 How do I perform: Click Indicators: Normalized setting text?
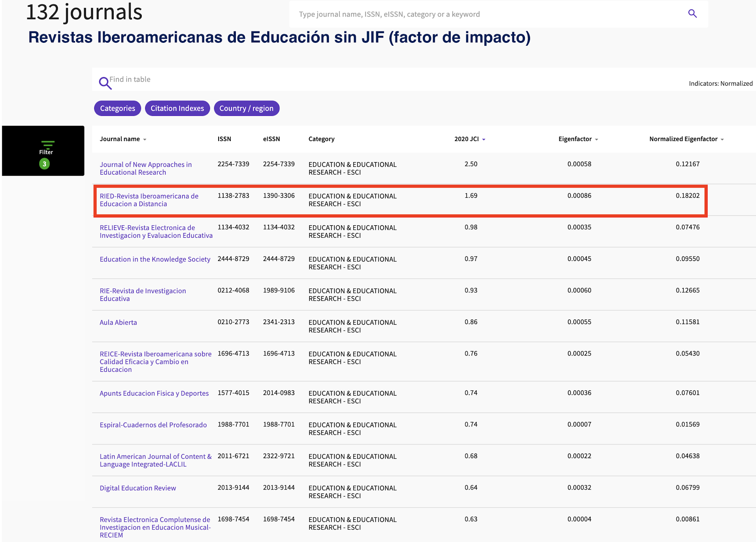point(720,83)
